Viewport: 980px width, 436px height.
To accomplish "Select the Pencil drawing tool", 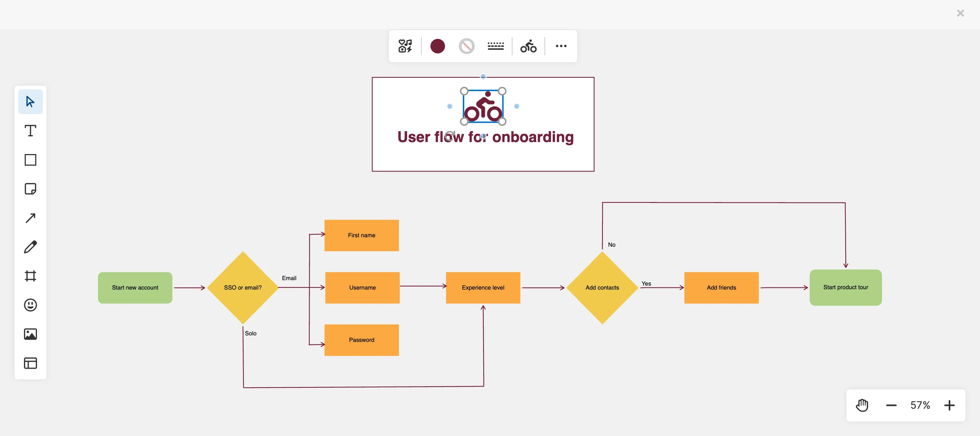I will tap(30, 247).
